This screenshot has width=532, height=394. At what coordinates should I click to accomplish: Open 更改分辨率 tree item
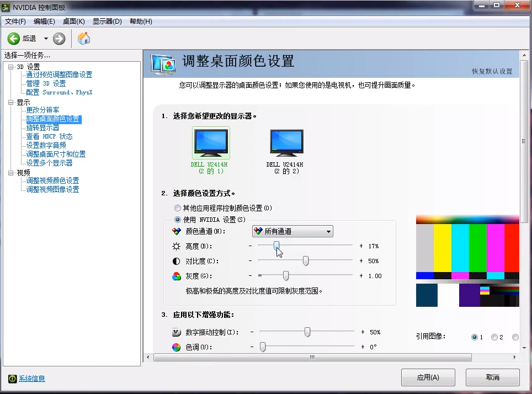(42, 110)
